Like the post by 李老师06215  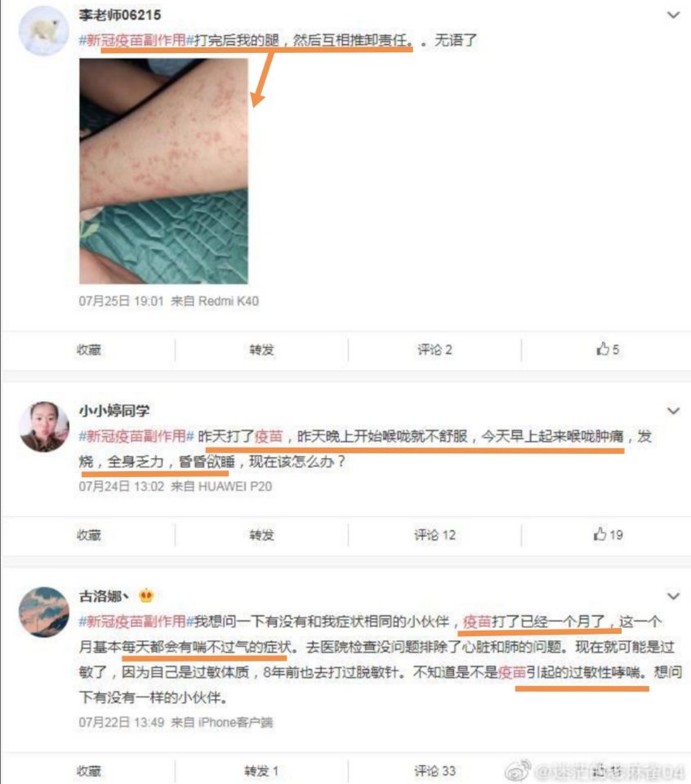pos(607,349)
